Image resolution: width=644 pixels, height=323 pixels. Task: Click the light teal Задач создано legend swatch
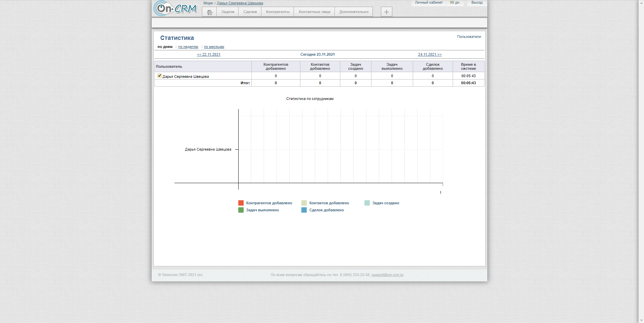[367, 203]
